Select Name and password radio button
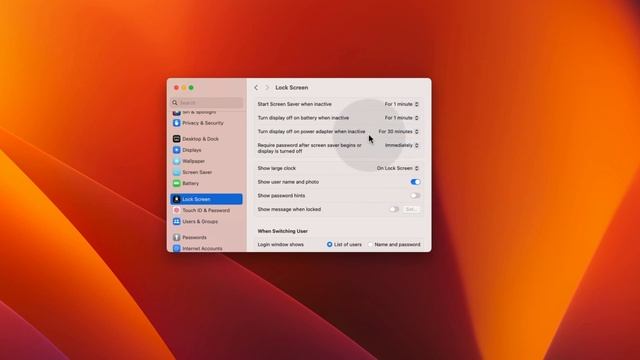Viewport: 640px width, 360px height. coord(370,244)
